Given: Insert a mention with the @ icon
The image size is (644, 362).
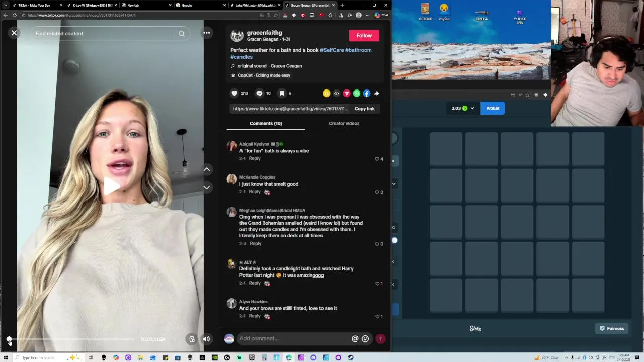Looking at the screenshot, I should pos(355,339).
